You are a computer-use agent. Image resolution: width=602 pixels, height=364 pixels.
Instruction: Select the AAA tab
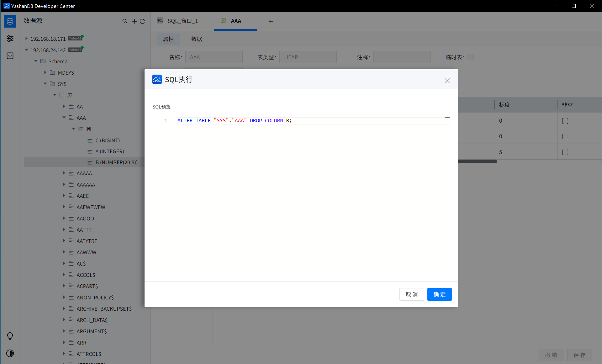(235, 21)
